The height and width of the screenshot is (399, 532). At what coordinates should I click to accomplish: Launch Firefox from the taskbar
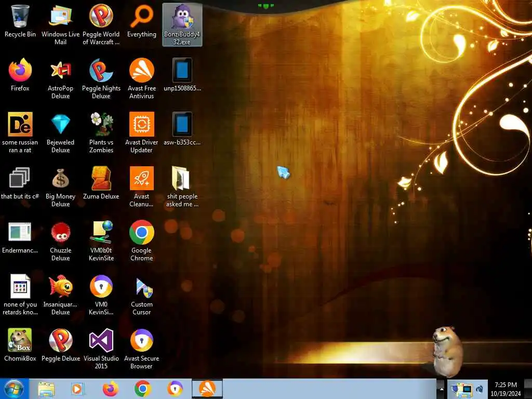111,389
